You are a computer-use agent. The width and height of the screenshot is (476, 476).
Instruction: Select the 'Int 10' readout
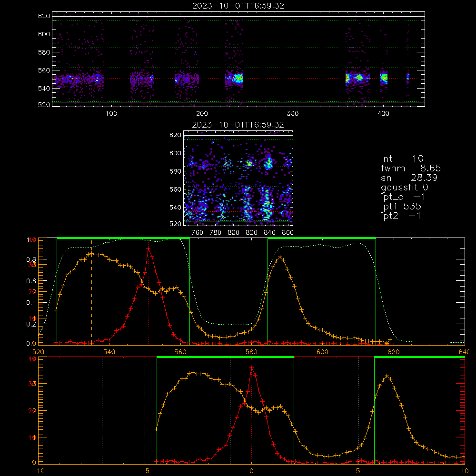click(x=402, y=159)
